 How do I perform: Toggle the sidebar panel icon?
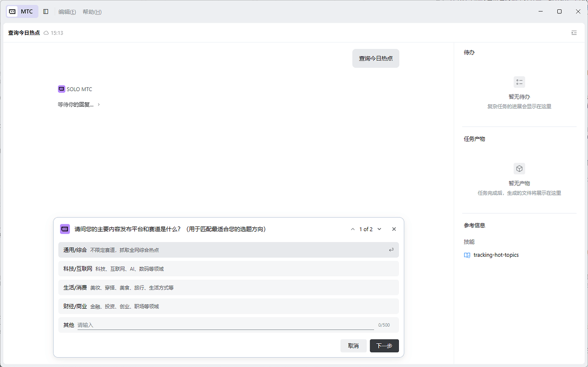46,11
